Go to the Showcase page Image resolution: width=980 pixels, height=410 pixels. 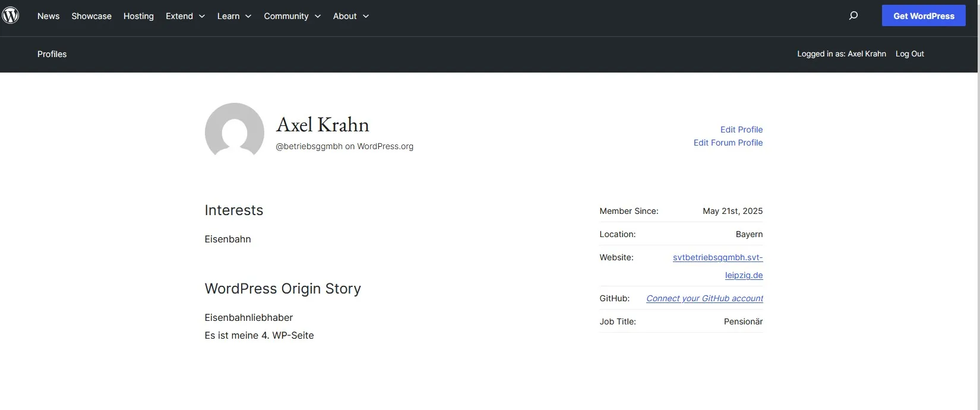tap(91, 16)
